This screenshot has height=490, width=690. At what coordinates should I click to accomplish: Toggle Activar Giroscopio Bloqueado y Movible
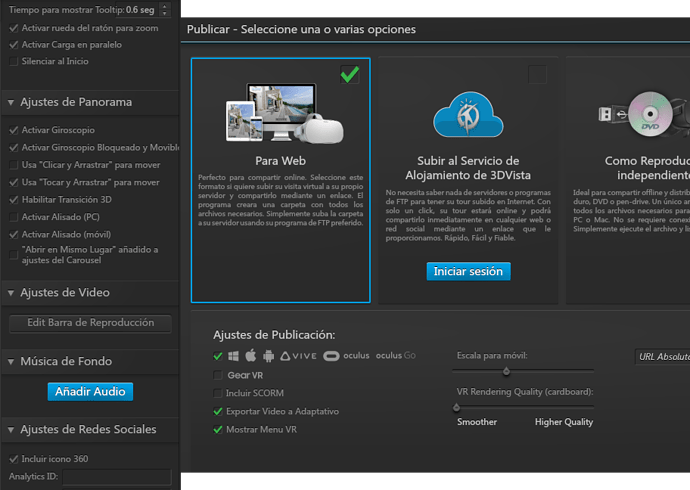coord(14,148)
